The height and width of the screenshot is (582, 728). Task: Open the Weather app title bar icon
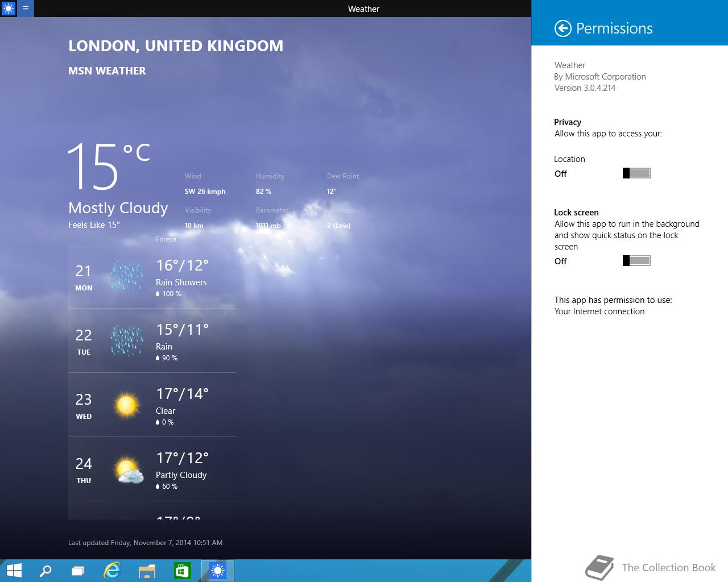coord(9,9)
